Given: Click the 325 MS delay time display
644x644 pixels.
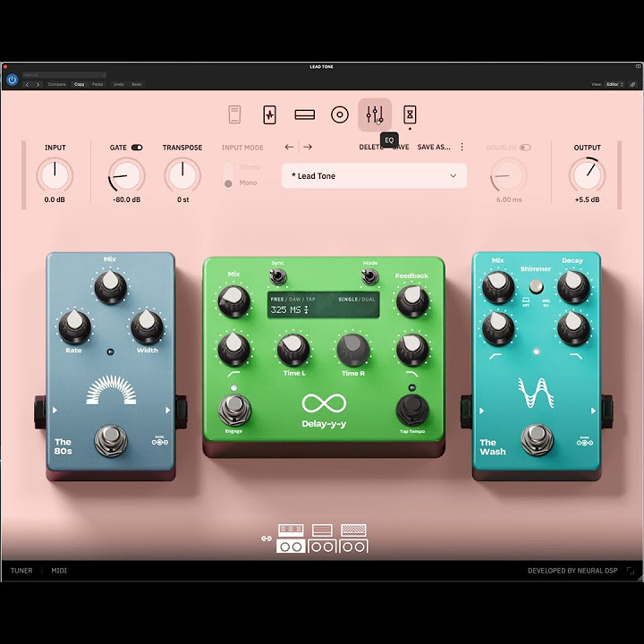Looking at the screenshot, I should point(289,309).
